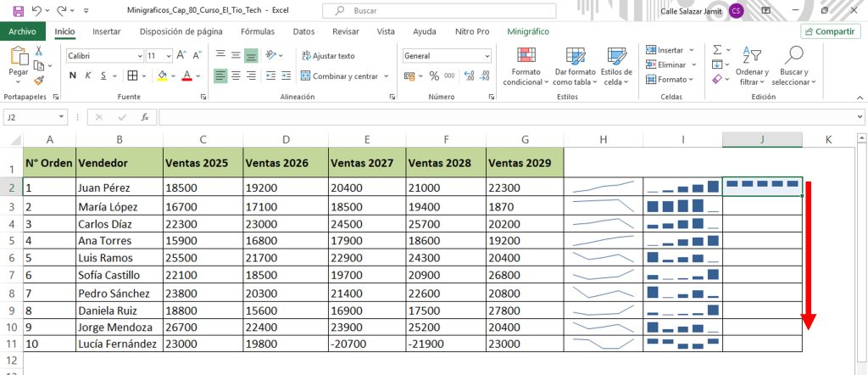This screenshot has height=375, width=868.
Task: Toggle bold (N) formatting
Action: [73, 76]
